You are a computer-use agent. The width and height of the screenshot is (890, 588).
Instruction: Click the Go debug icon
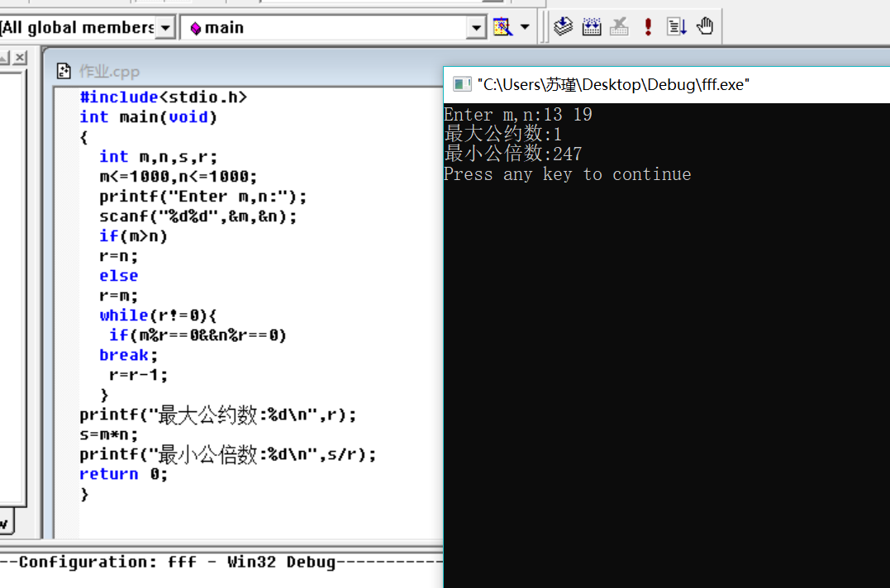[x=677, y=26]
